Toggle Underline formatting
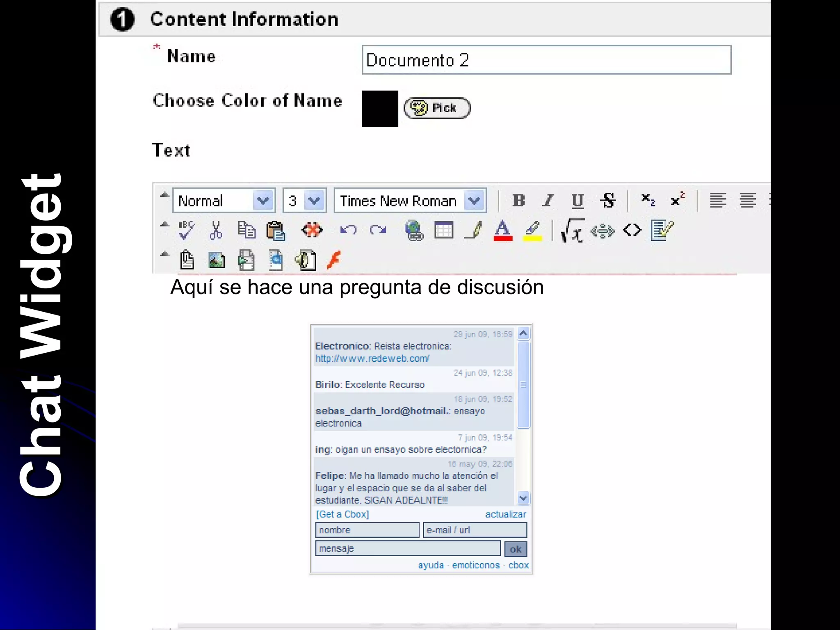Image resolution: width=840 pixels, height=630 pixels. coord(577,201)
